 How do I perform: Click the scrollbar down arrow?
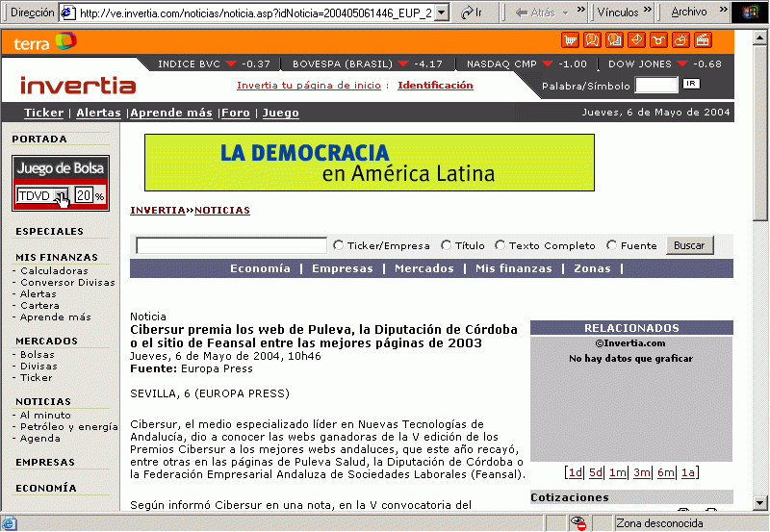(x=760, y=502)
